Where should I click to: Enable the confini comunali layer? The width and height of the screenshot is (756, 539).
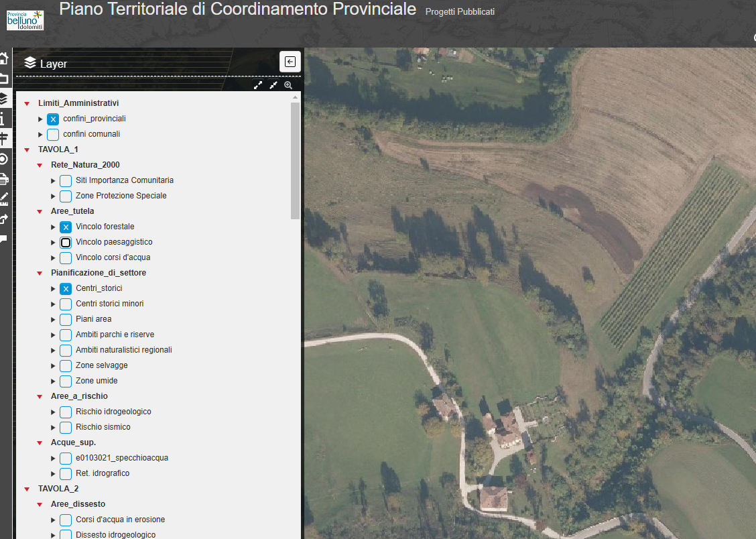[x=53, y=135]
